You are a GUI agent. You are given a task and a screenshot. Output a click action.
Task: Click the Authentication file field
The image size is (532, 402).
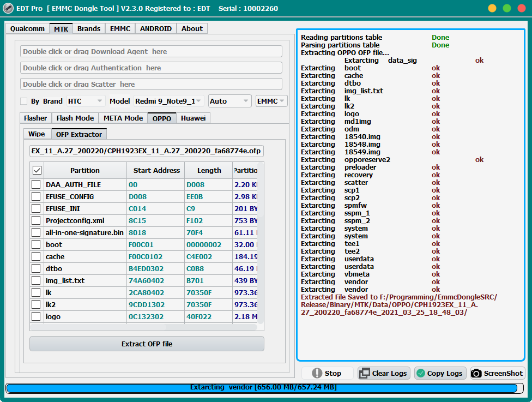pyautogui.click(x=152, y=68)
